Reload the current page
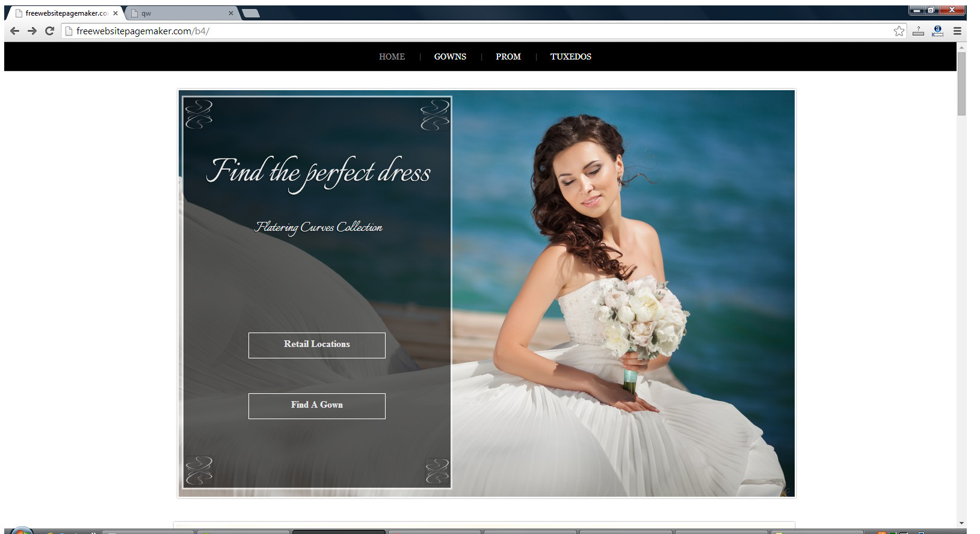The width and height of the screenshot is (980, 534). click(x=49, y=31)
